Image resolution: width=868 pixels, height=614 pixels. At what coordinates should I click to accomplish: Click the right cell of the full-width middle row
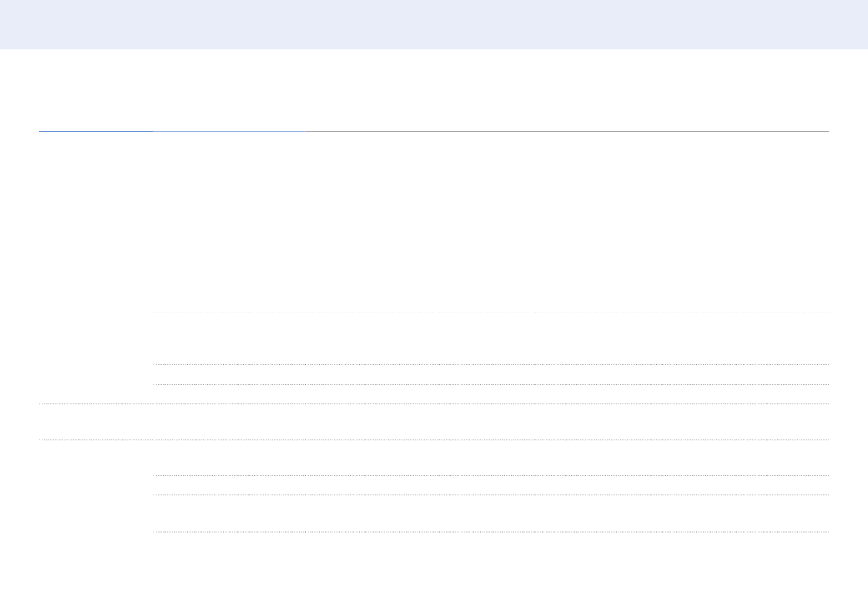coord(492,421)
